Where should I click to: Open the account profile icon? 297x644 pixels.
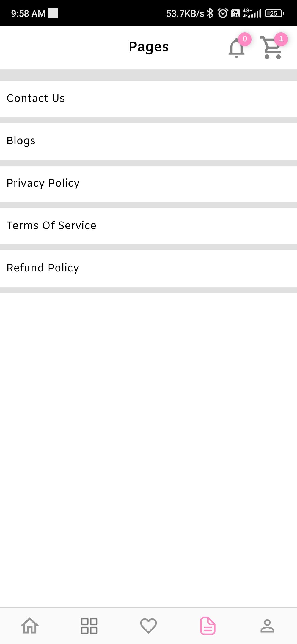pyautogui.click(x=267, y=626)
